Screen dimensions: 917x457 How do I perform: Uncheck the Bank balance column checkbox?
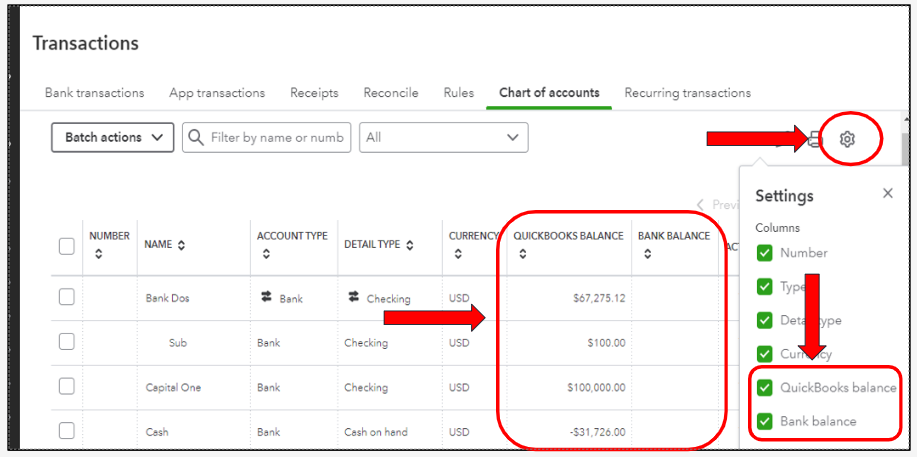click(765, 421)
